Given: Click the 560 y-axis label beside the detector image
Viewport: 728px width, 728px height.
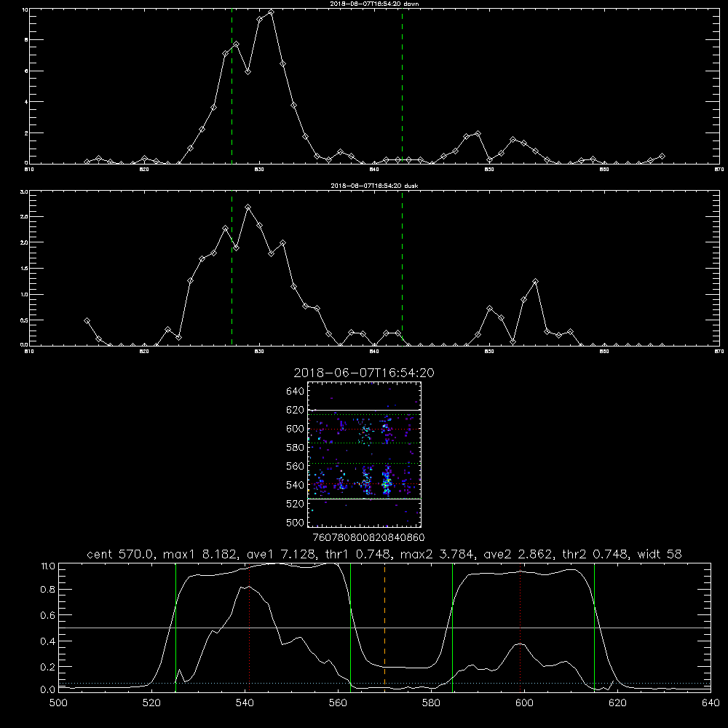Looking at the screenshot, I should point(296,466).
